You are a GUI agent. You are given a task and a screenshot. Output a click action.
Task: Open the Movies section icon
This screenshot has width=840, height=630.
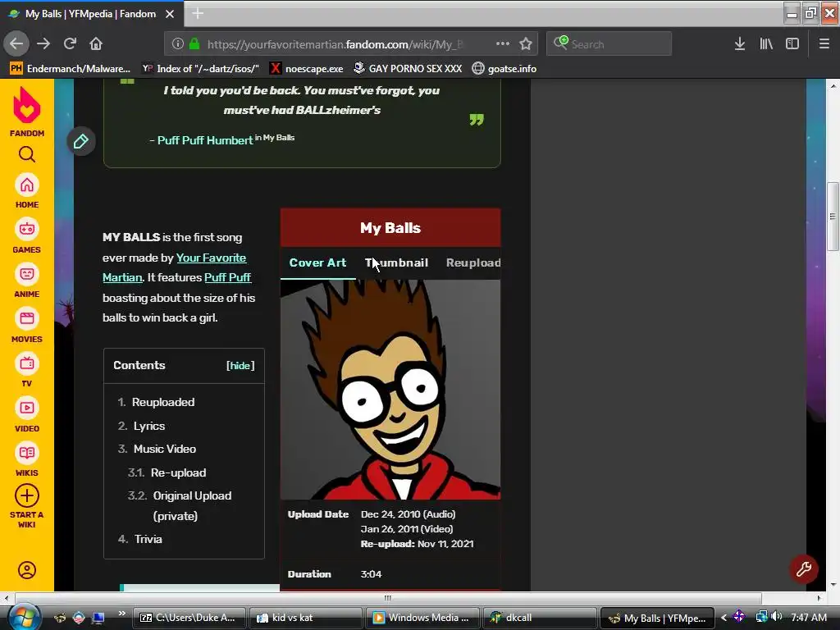27,319
